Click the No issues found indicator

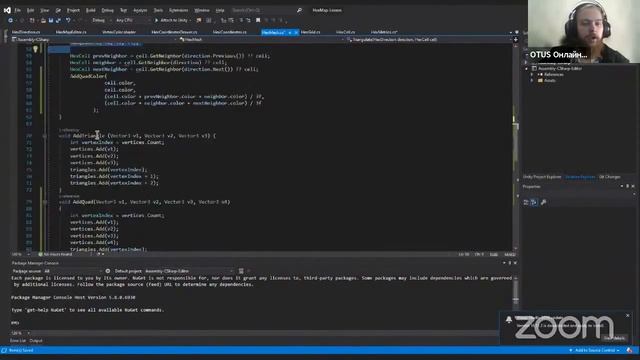click(55, 254)
